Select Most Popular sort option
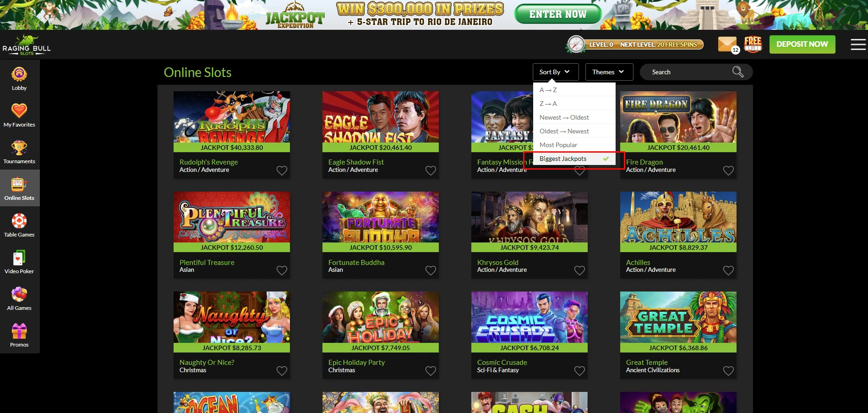The width and height of the screenshot is (868, 413). tap(574, 145)
